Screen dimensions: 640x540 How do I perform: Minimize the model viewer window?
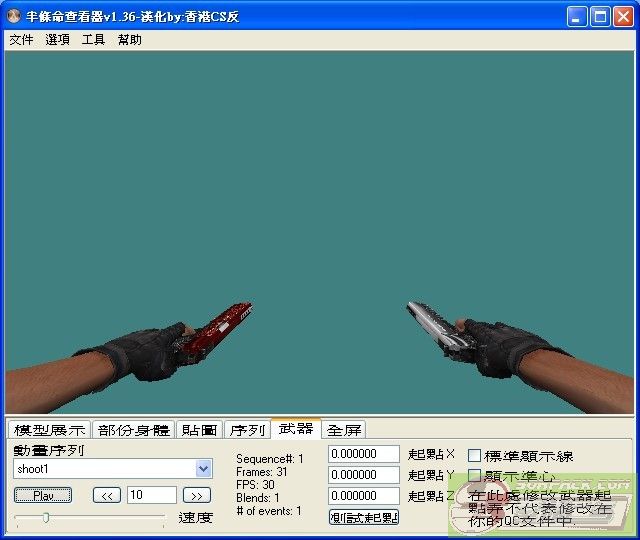[577, 17]
